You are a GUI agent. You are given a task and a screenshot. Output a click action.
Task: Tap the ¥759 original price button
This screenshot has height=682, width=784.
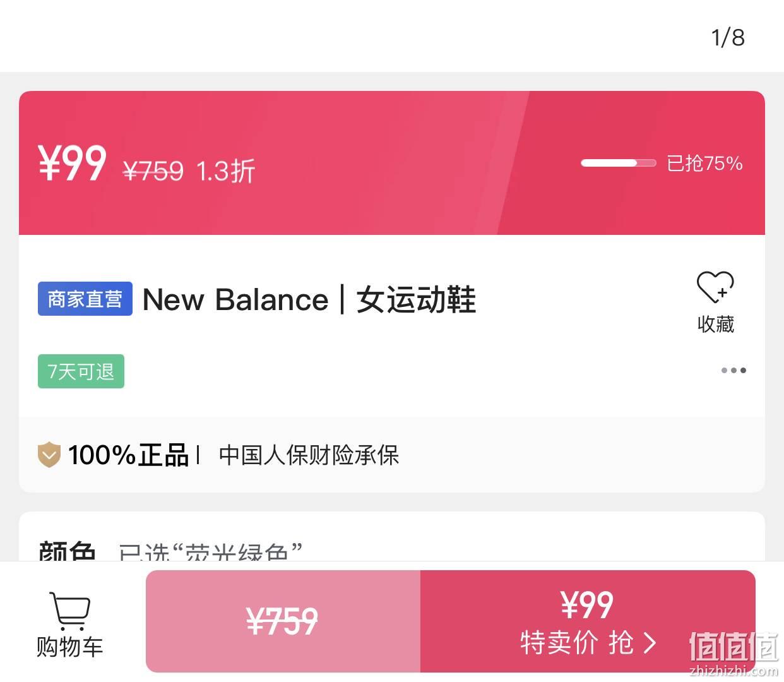[283, 621]
